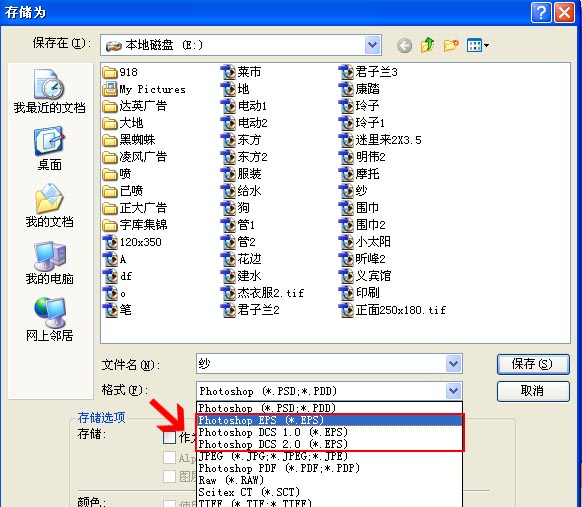Select Photoshop EPS (*.EPS) format
The width and height of the screenshot is (582, 507).
click(x=329, y=420)
